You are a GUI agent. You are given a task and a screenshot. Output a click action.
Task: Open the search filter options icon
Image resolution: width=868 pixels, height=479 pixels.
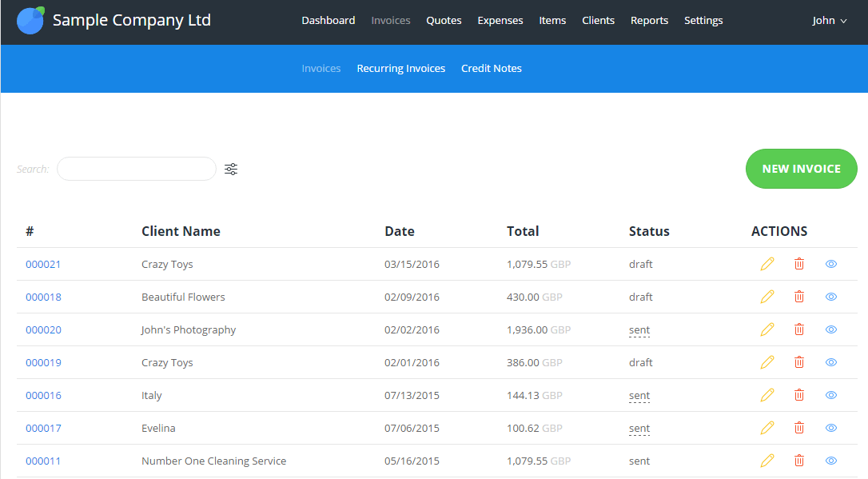click(x=231, y=169)
